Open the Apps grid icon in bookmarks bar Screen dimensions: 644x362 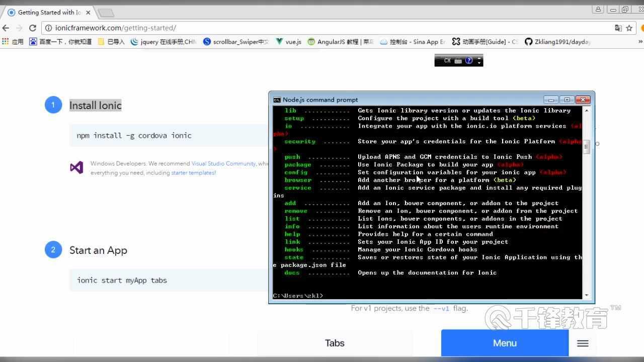point(6,42)
